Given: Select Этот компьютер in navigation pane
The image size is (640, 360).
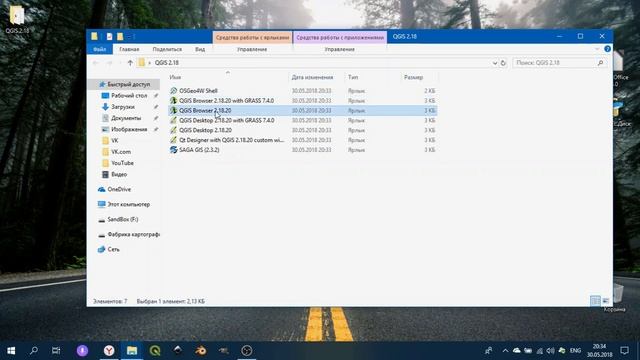Looking at the screenshot, I should click(128, 204).
